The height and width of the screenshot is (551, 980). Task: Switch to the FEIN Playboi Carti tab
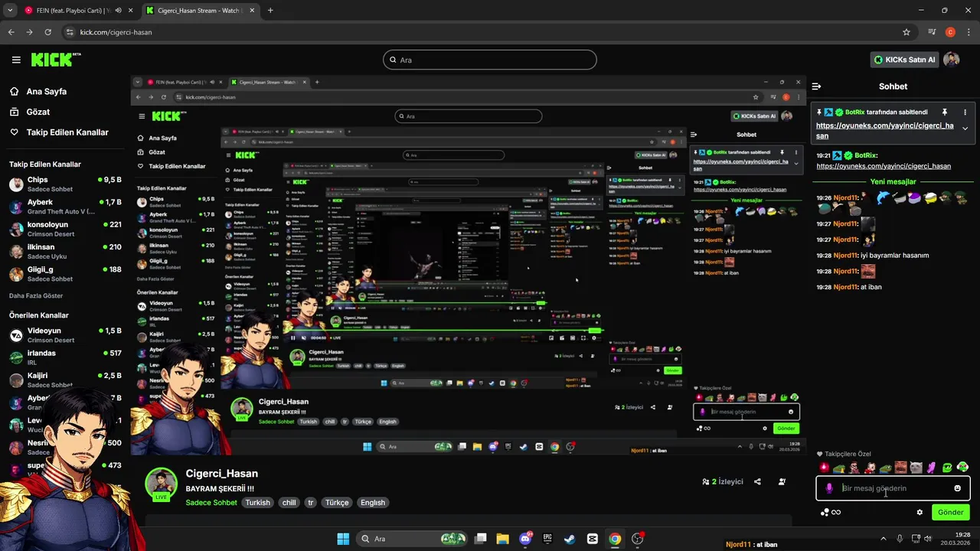pyautogui.click(x=78, y=11)
